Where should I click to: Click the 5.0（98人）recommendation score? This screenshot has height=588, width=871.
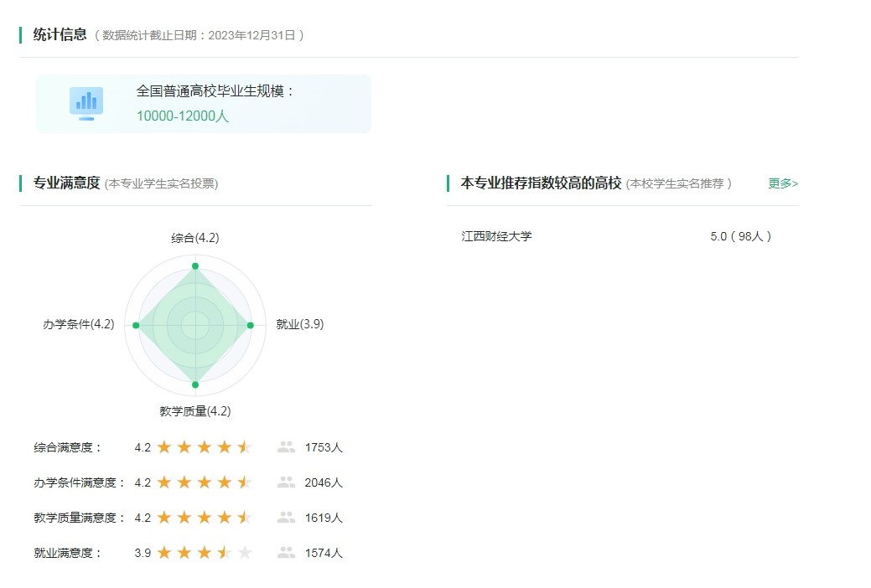pos(740,236)
